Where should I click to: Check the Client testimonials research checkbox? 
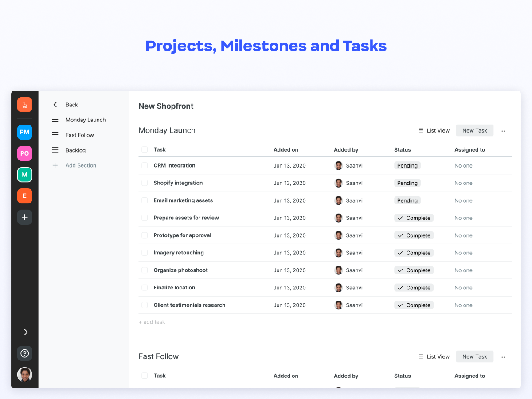(145, 305)
